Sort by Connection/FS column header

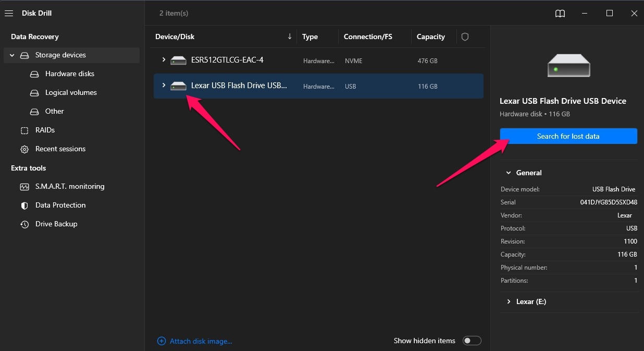tap(368, 37)
